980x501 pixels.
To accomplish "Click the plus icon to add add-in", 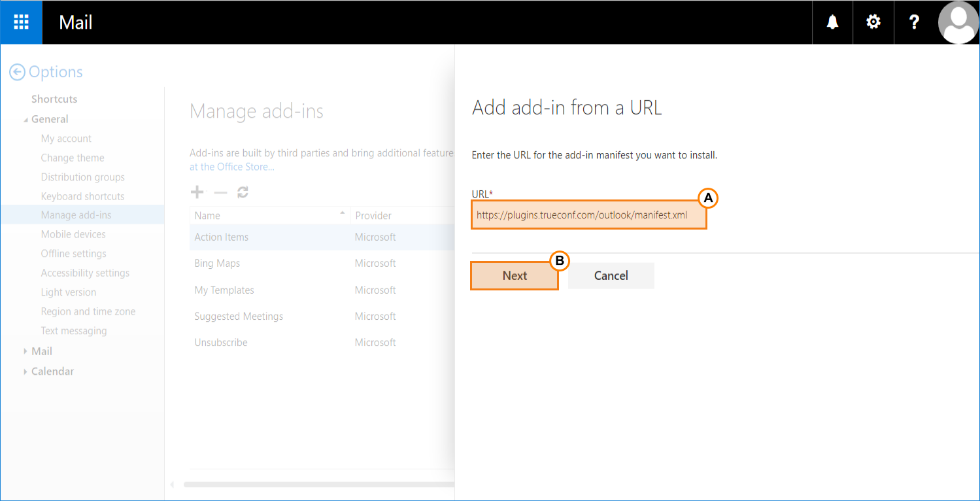I will tap(197, 192).
